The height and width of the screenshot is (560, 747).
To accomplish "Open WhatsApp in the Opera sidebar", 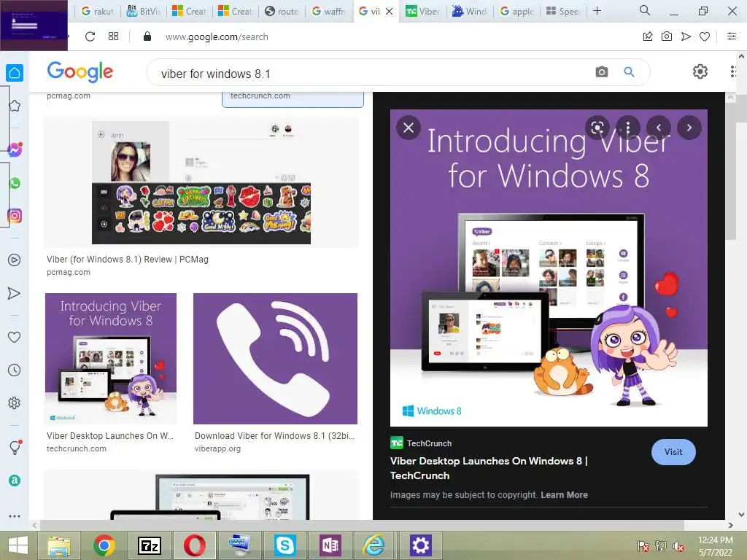I will [15, 183].
